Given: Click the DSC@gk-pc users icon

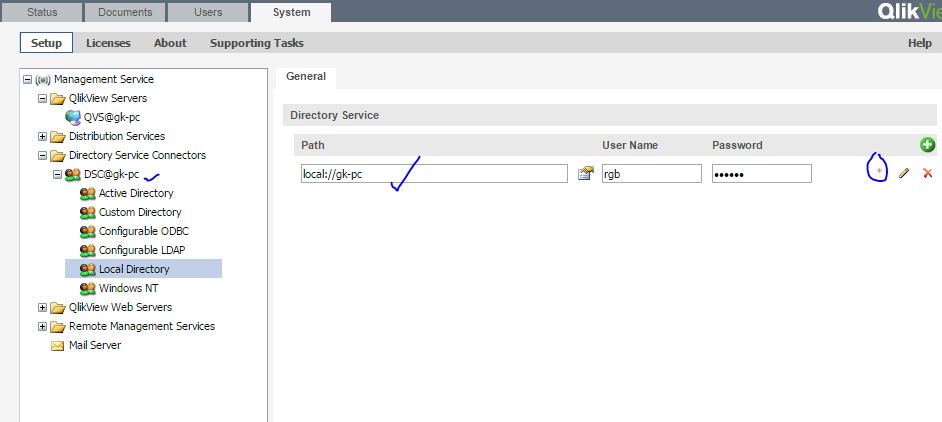Looking at the screenshot, I should coord(73,174).
